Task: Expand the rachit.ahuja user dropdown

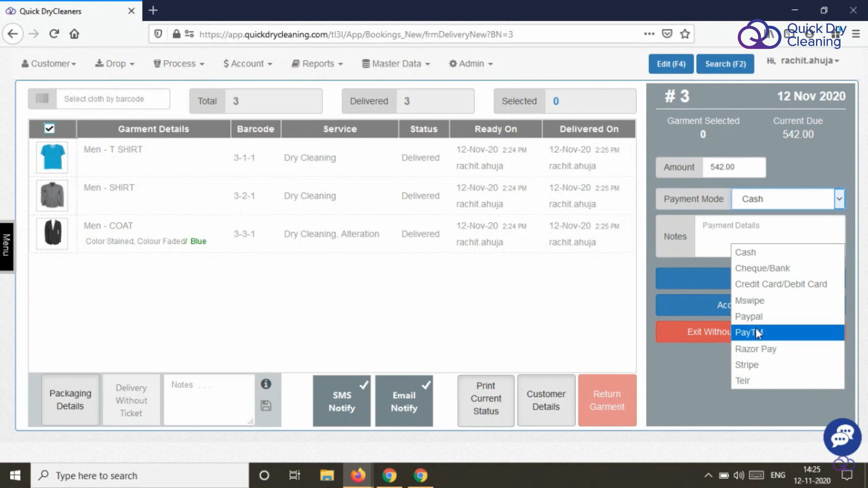Action: coord(809,61)
